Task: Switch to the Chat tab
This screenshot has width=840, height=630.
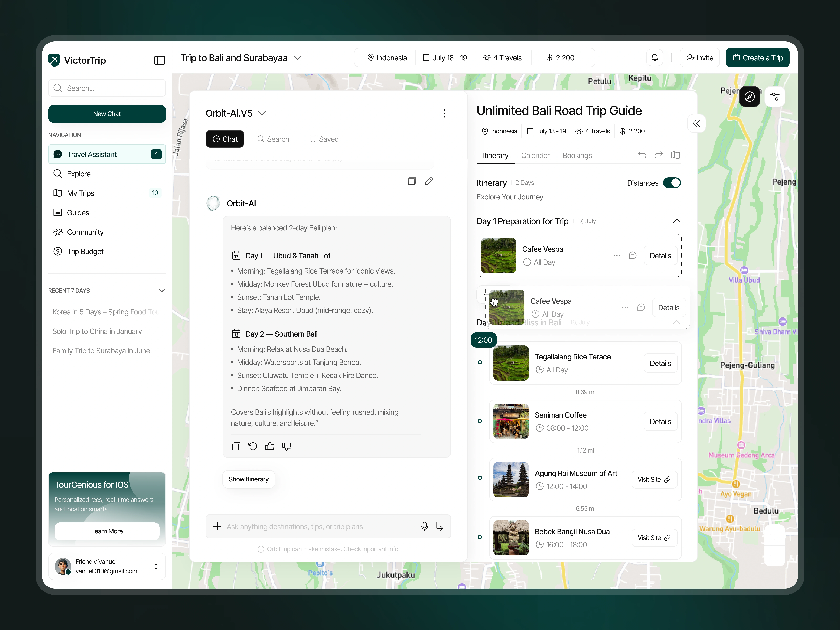Action: pyautogui.click(x=225, y=139)
